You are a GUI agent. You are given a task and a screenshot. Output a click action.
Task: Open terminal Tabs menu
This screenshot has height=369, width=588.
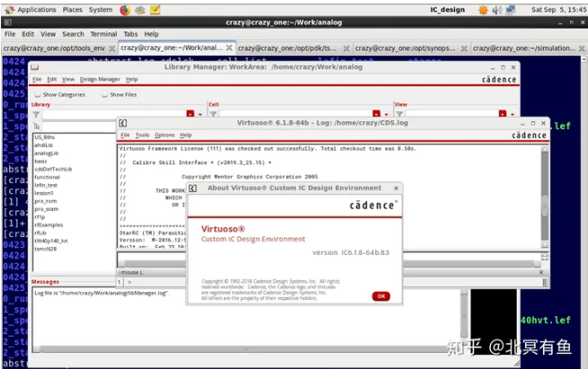[x=130, y=34]
